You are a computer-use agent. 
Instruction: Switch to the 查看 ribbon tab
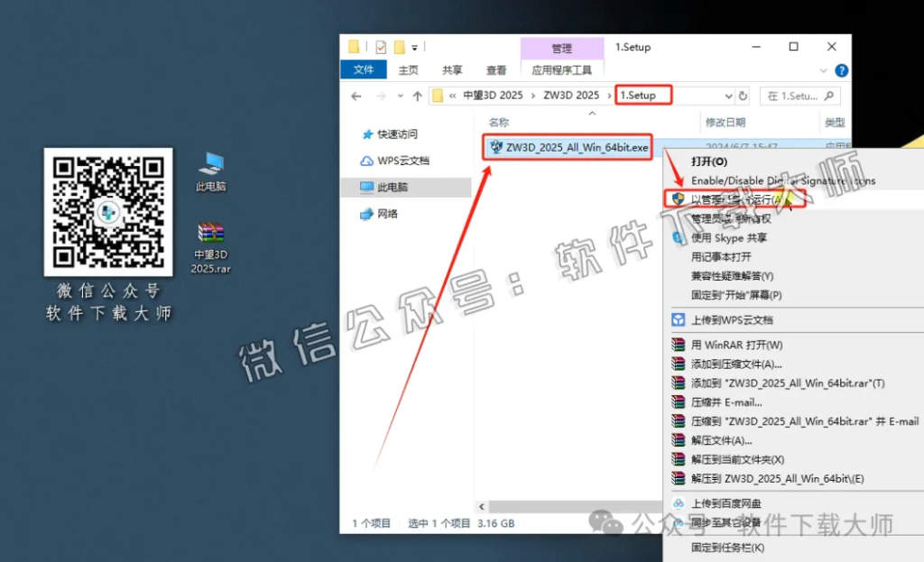tap(496, 69)
